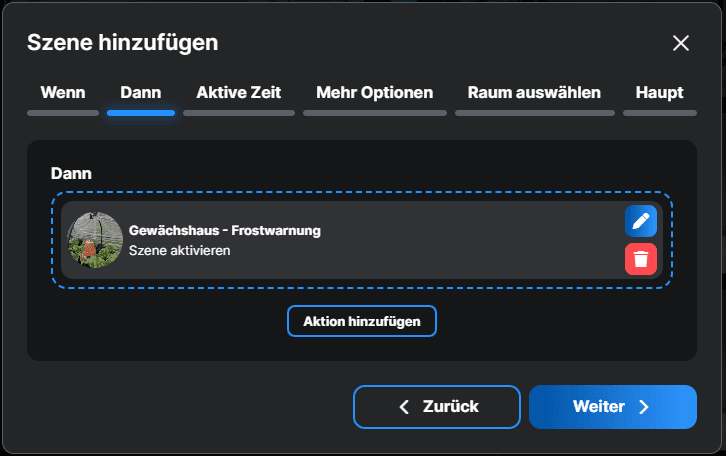
Task: Continue with the Weiter button
Action: [x=612, y=407]
